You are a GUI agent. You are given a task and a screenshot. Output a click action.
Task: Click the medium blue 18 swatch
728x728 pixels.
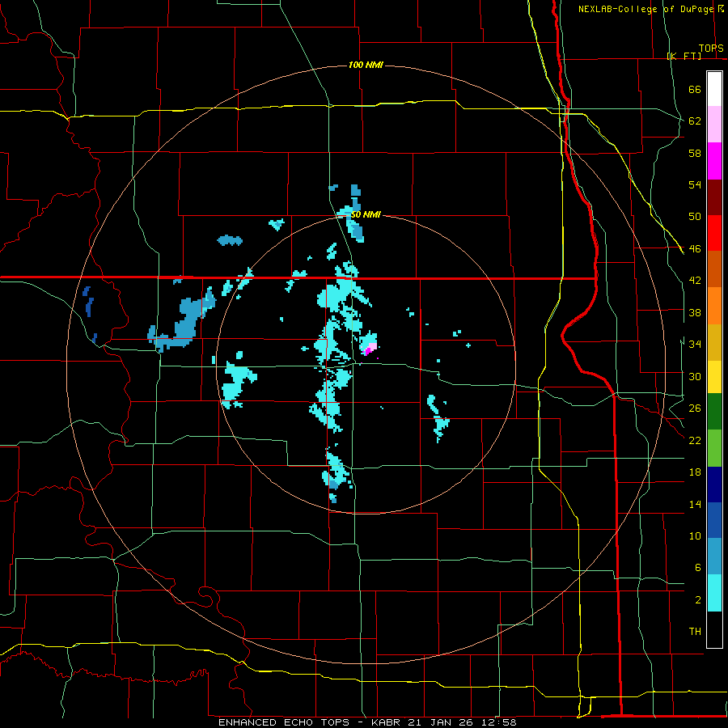coord(714,520)
